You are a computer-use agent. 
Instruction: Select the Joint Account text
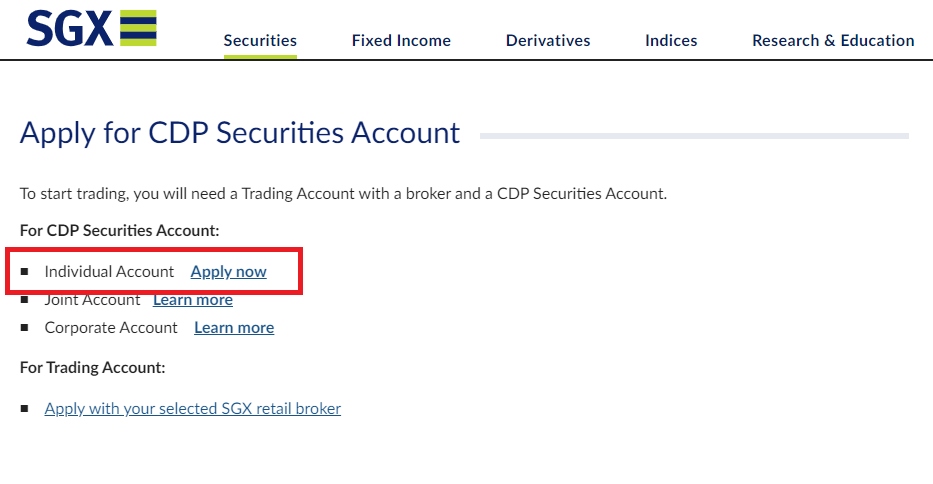[93, 300]
